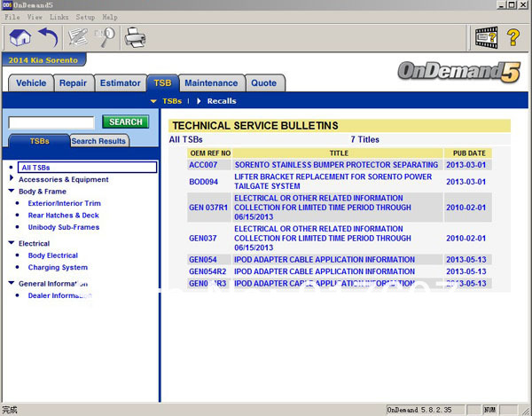Viewport: 532px width, 416px height.
Task: Select Accessories & Equipment category
Action: pyautogui.click(x=64, y=179)
